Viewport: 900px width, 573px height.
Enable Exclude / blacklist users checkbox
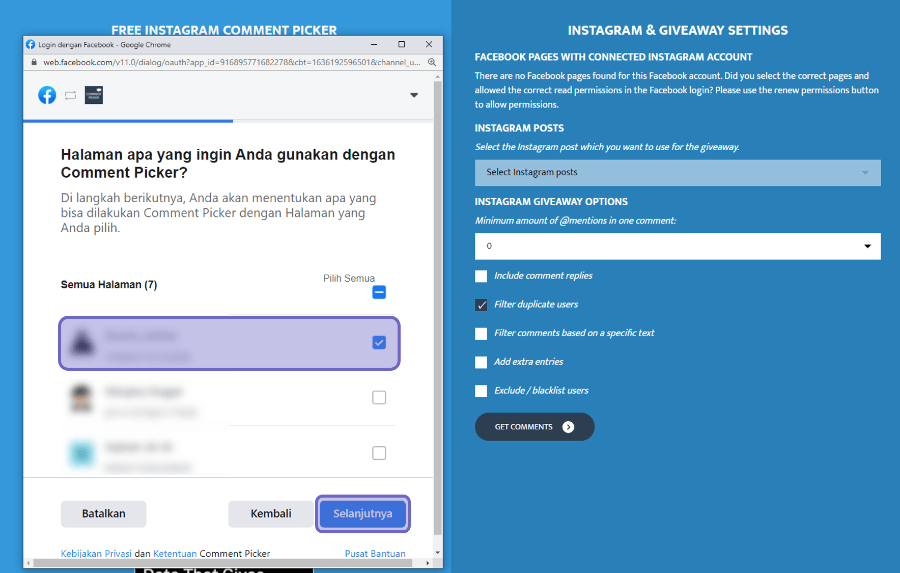tap(481, 391)
